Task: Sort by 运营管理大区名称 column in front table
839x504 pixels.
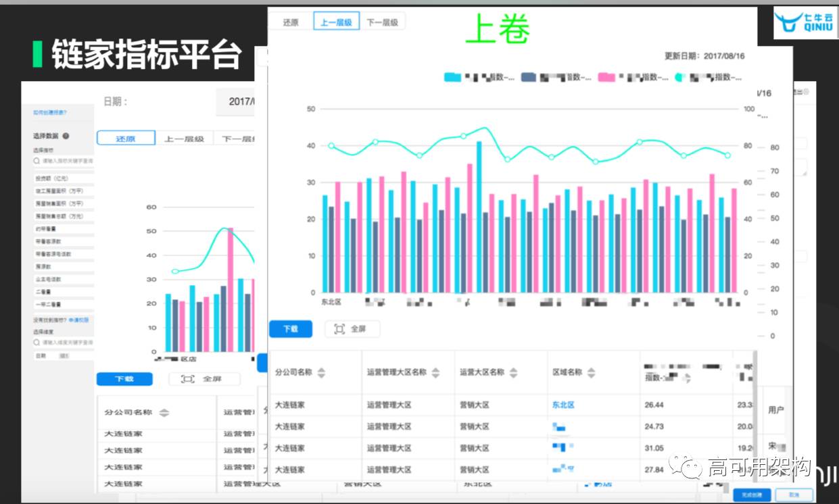Action: point(435,372)
